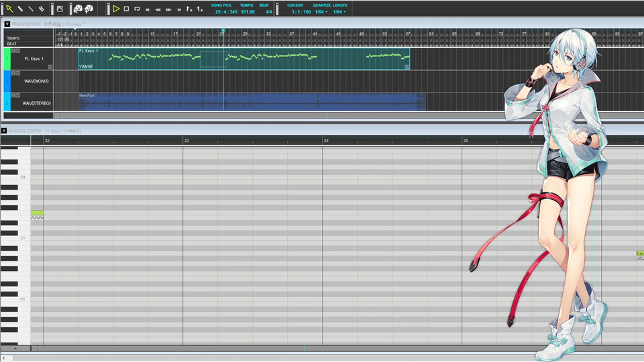This screenshot has height=362, width=644.
Task: Start playback with the Play button
Action: [116, 9]
